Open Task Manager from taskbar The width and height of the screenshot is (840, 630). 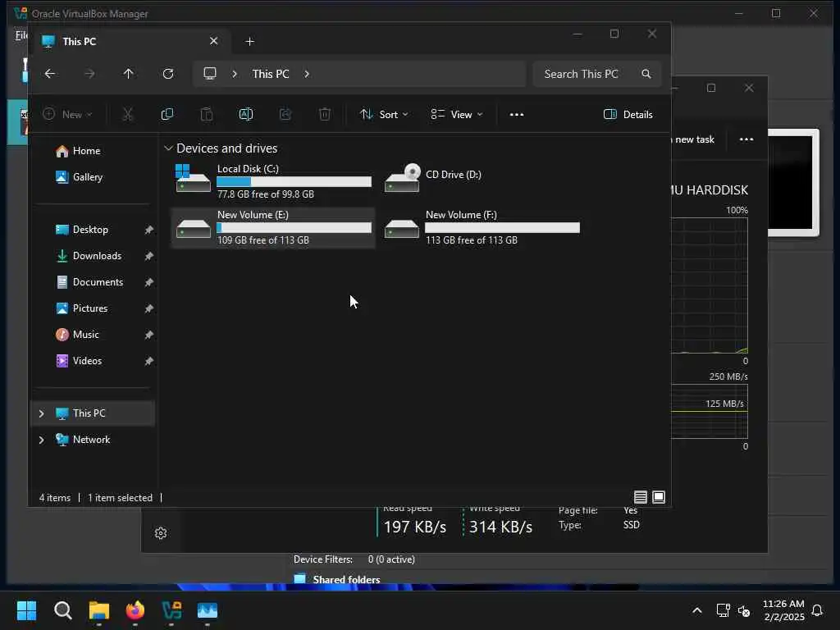[208, 610]
